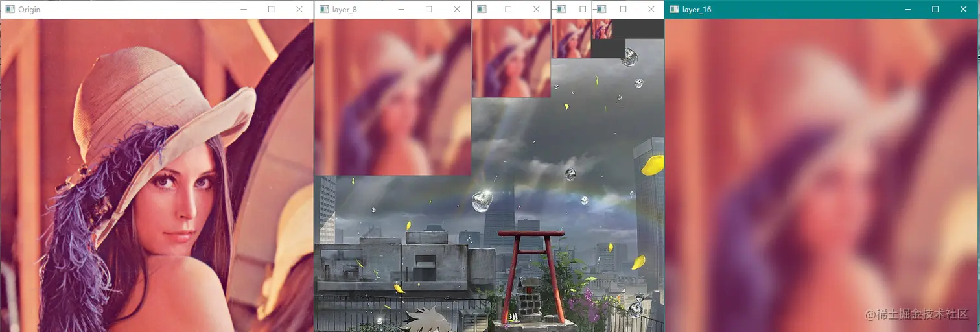This screenshot has height=332, width=980.
Task: Click the heavily blurred image in layer_16 window
Action: [822, 175]
